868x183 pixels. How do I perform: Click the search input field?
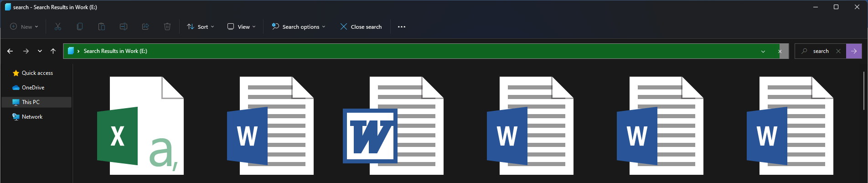821,51
